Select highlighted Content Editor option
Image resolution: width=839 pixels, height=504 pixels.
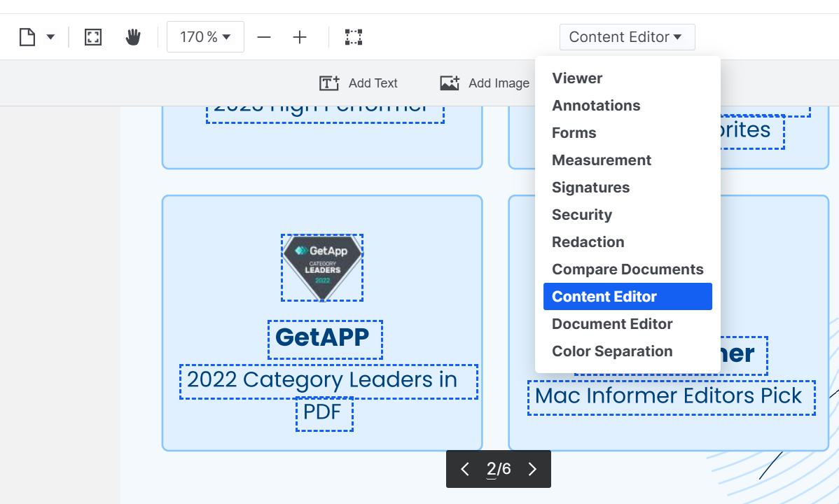pos(627,296)
